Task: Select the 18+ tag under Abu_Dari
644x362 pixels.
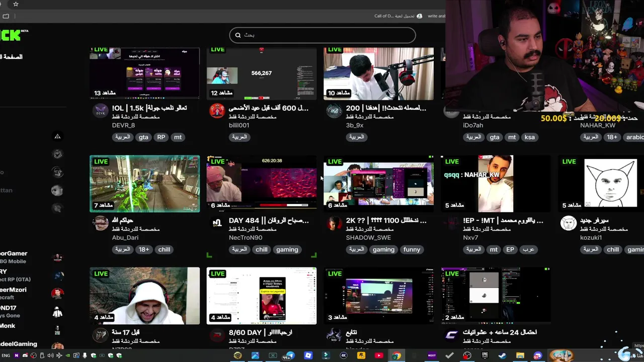Action: (144, 249)
